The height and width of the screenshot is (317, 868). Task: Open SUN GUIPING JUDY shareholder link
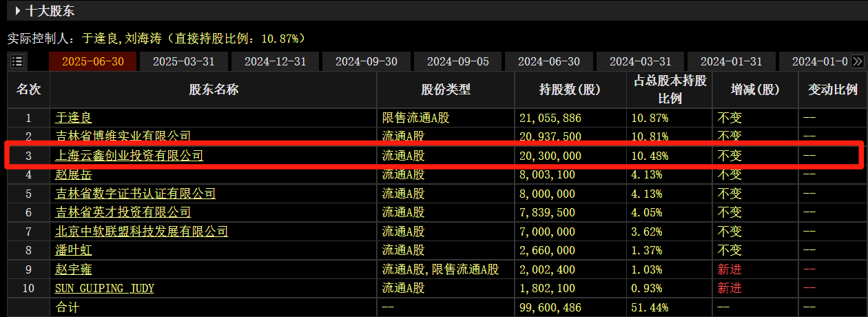[x=105, y=288]
